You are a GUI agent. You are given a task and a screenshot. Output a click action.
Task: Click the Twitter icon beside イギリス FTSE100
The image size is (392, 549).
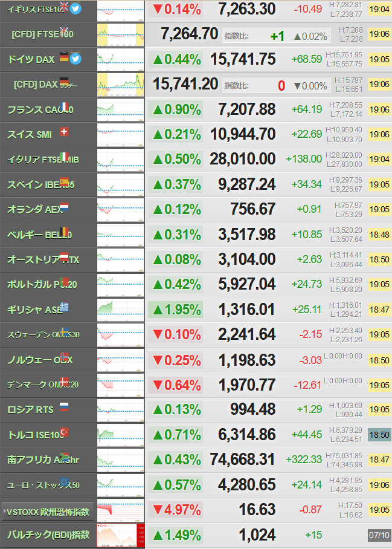tap(75, 8)
